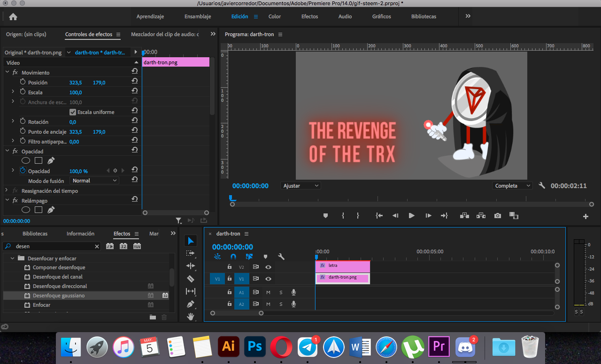Select the Ripple Edit tool
The image size is (601, 364).
(x=190, y=266)
